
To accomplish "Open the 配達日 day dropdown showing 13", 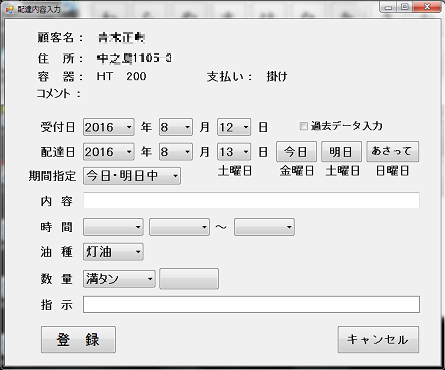I will (x=234, y=152).
